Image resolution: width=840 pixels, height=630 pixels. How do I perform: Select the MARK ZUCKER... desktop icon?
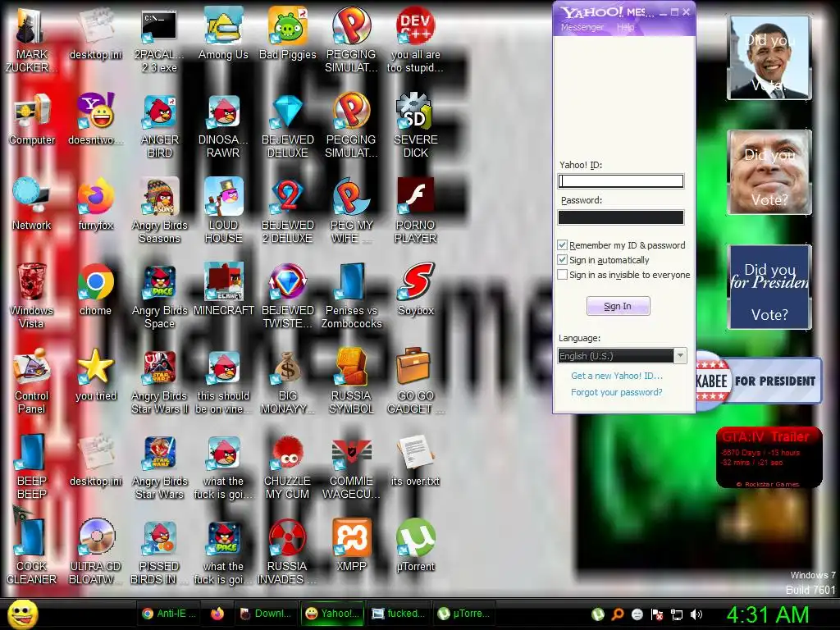32,40
